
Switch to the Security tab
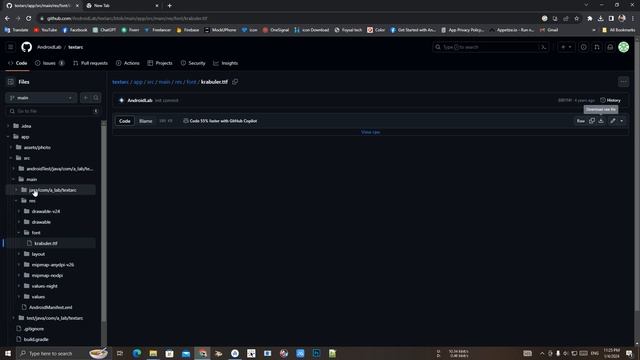tap(193, 63)
